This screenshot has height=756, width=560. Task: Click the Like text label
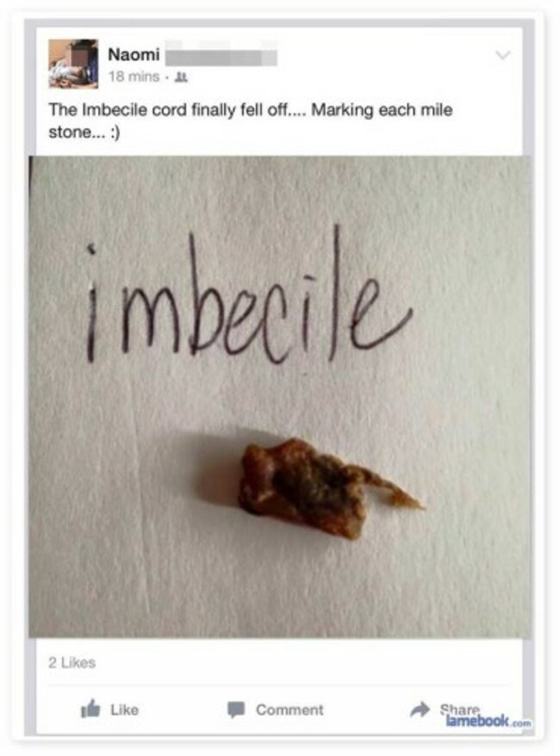[x=124, y=710]
